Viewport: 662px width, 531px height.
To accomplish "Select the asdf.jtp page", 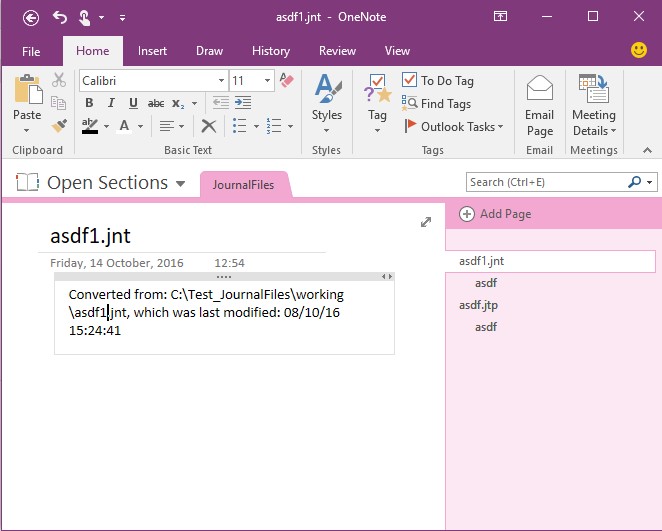I will click(478, 305).
